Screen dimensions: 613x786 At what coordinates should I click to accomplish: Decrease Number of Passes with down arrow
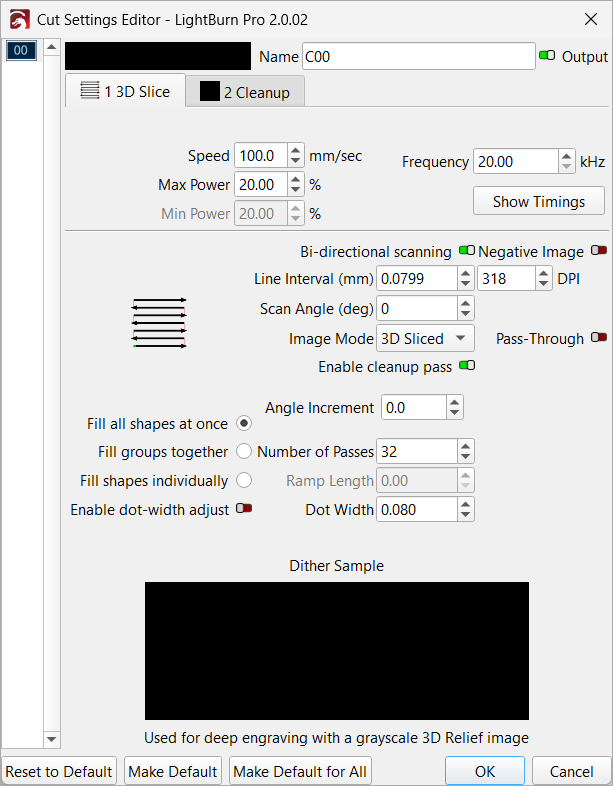466,457
